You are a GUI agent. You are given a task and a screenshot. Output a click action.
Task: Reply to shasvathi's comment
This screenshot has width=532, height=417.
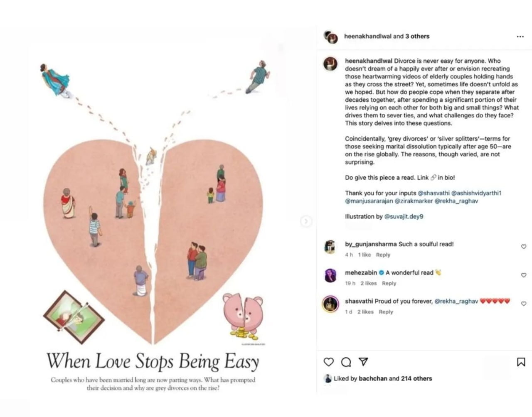(386, 312)
